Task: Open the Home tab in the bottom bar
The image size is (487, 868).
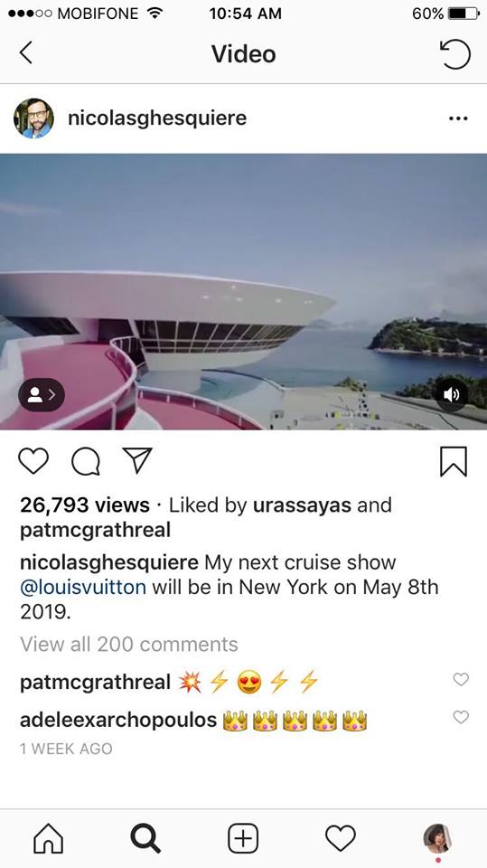Action: coord(49,838)
